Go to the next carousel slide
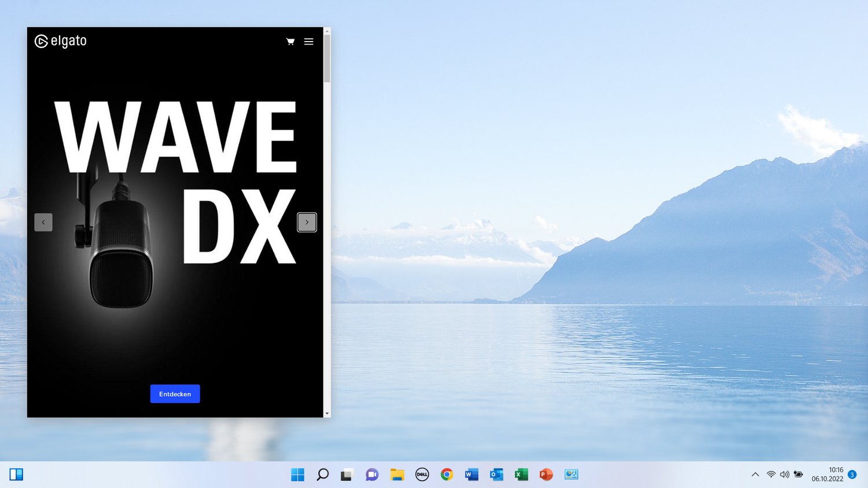This screenshot has height=488, width=868. 307,222
